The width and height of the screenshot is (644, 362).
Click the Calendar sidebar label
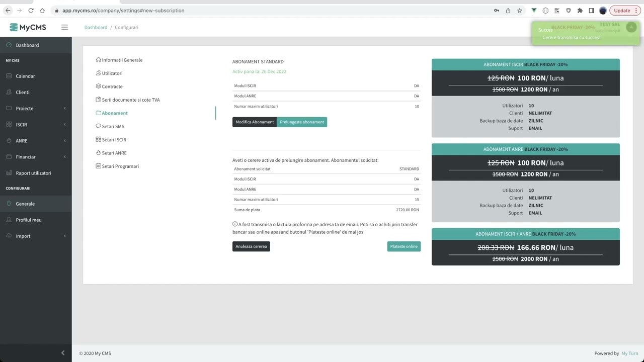tap(25, 76)
